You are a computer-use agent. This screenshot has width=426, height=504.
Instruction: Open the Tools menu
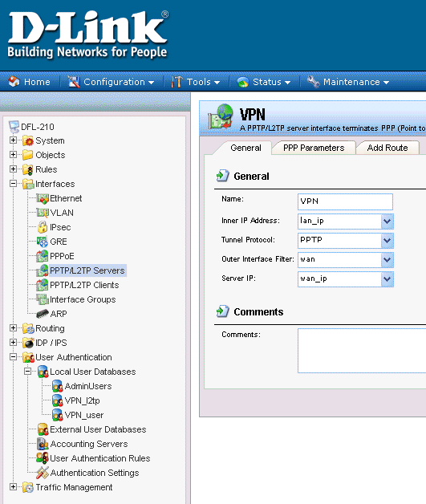pyautogui.click(x=196, y=82)
